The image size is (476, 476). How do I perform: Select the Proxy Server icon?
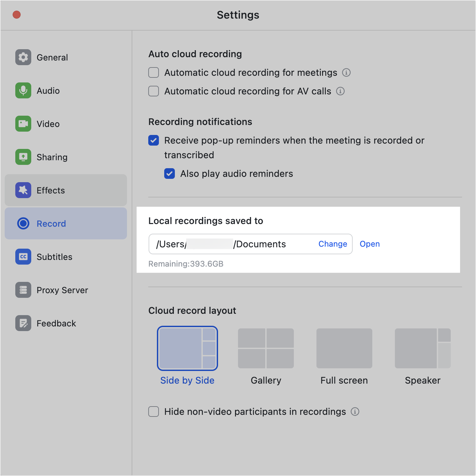tap(23, 290)
